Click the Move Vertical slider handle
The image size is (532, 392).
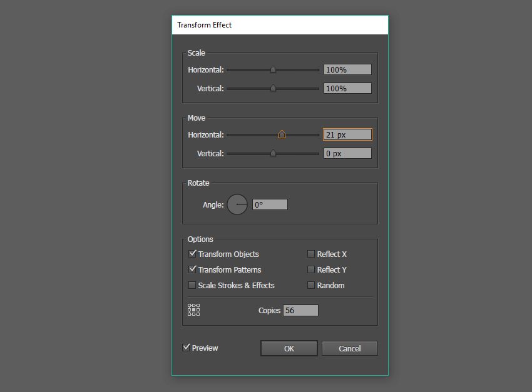(x=273, y=153)
